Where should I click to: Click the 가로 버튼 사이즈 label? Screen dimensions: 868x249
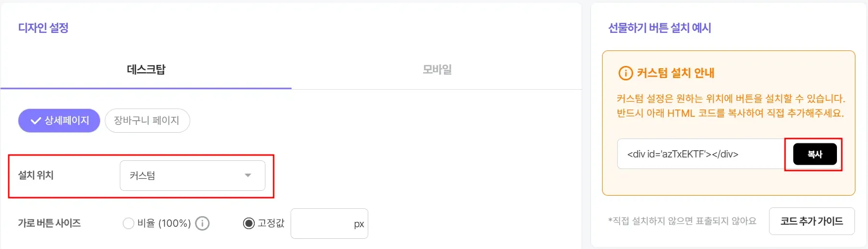(49, 223)
